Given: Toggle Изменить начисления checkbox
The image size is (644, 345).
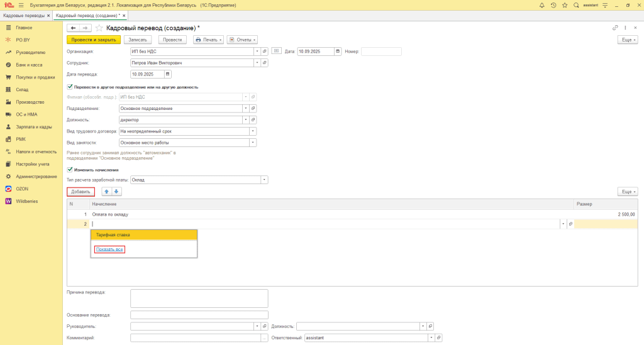Looking at the screenshot, I should (x=70, y=170).
